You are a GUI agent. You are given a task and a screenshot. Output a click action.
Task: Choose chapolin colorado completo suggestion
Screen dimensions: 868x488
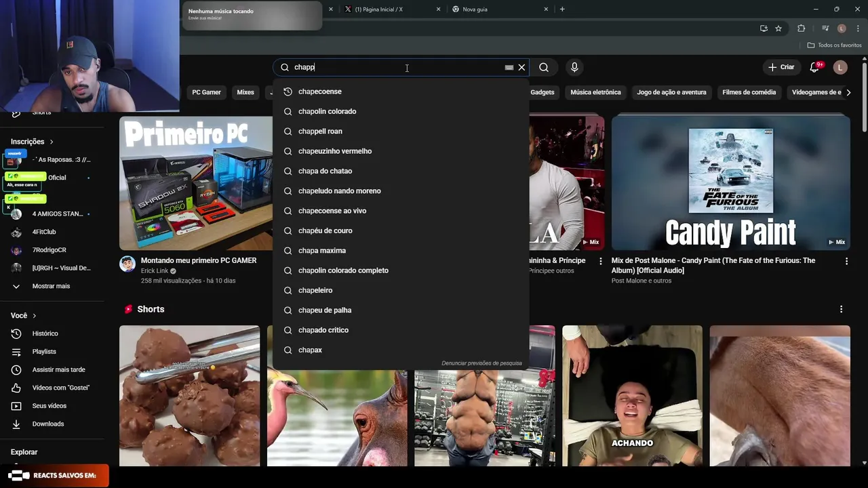point(401,270)
